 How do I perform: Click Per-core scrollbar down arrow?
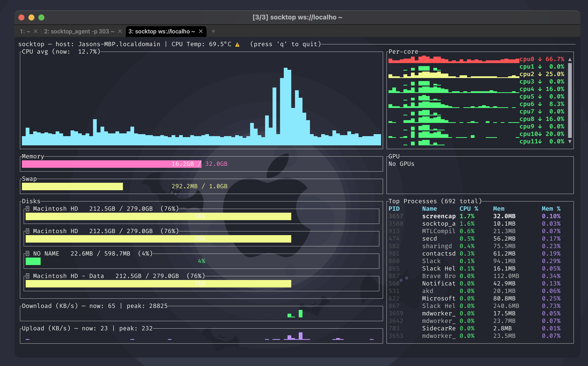[x=570, y=141]
